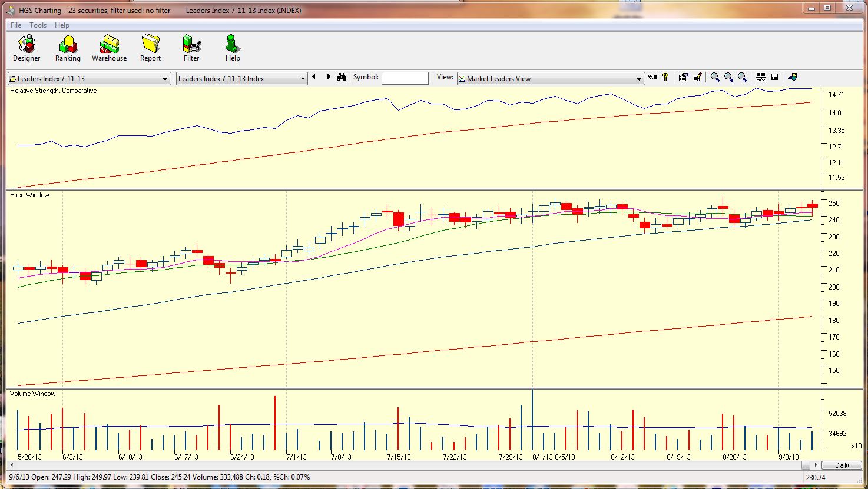
Task: Click the Volume Window label
Action: pyautogui.click(x=33, y=394)
